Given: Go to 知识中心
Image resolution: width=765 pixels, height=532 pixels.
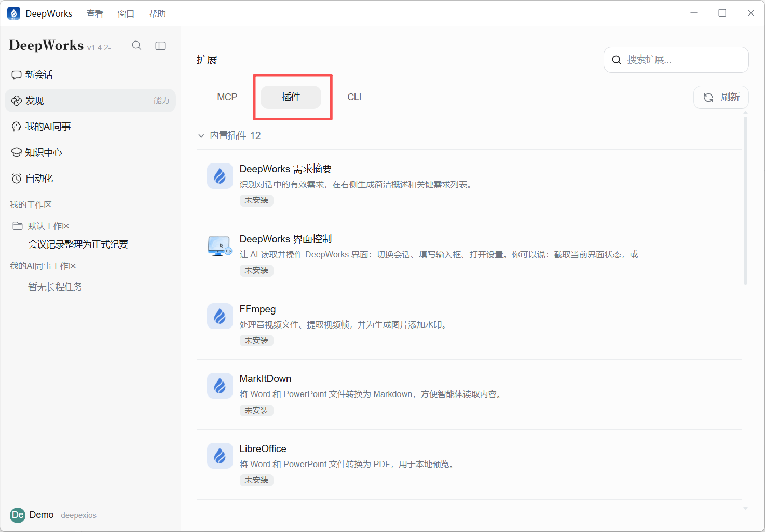Looking at the screenshot, I should click(90, 153).
